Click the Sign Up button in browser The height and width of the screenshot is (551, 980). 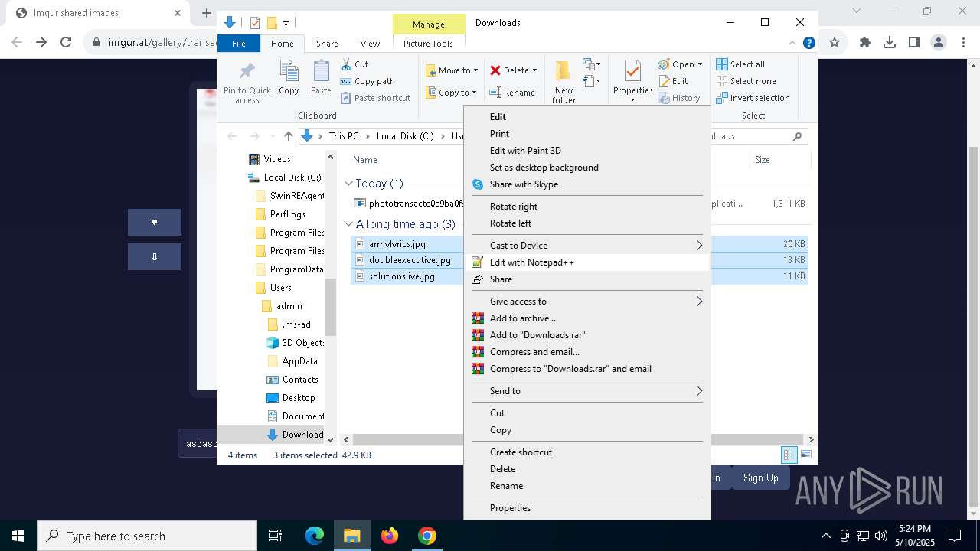pyautogui.click(x=760, y=478)
